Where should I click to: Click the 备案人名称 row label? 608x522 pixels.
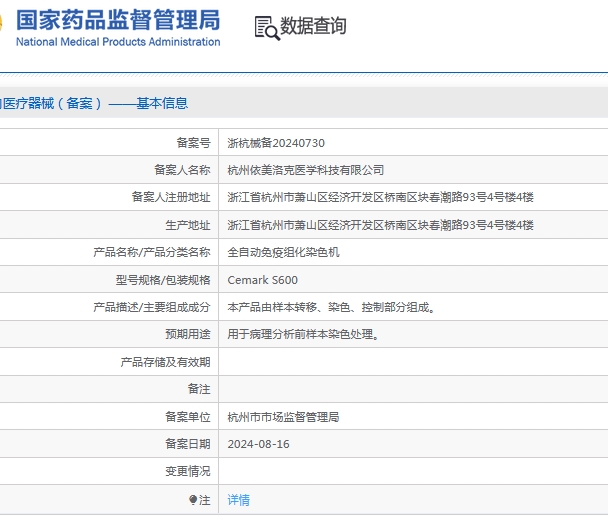coord(182,170)
